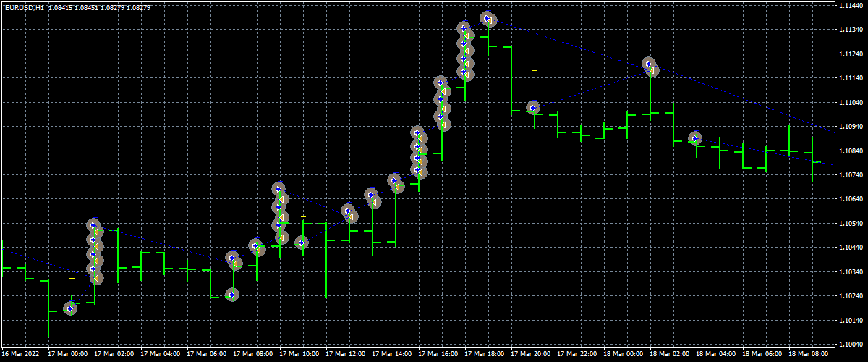
Task: Click the 17 Mar 02:00 time label
Action: (114, 355)
